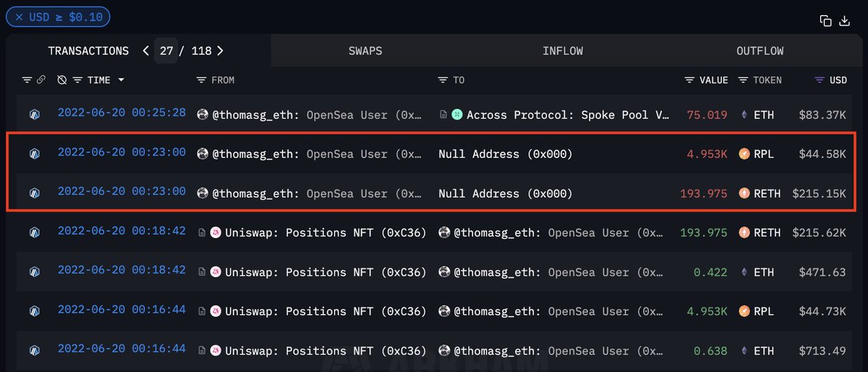This screenshot has width=868, height=372.
Task: Open Across Protocol: Spoke Pool recipient
Action: click(x=568, y=114)
